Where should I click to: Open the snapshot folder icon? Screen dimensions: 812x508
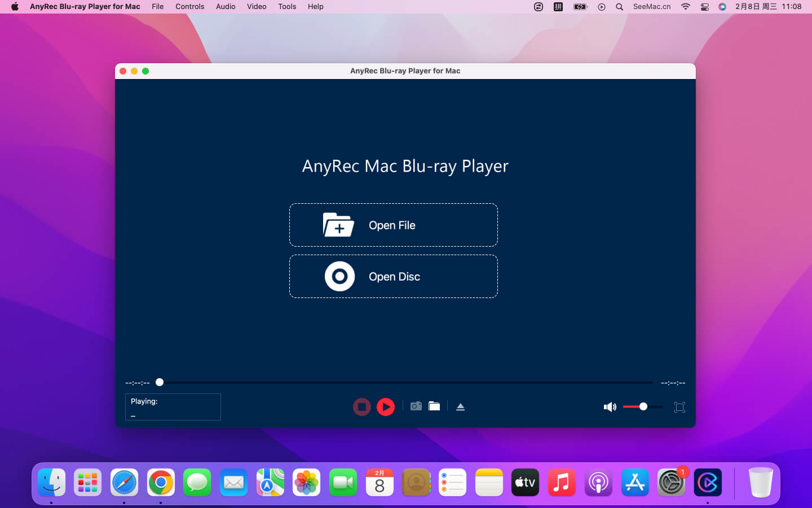[x=434, y=406]
